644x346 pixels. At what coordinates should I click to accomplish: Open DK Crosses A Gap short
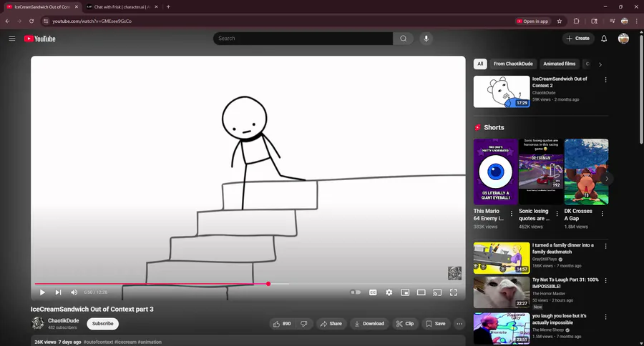coord(586,172)
